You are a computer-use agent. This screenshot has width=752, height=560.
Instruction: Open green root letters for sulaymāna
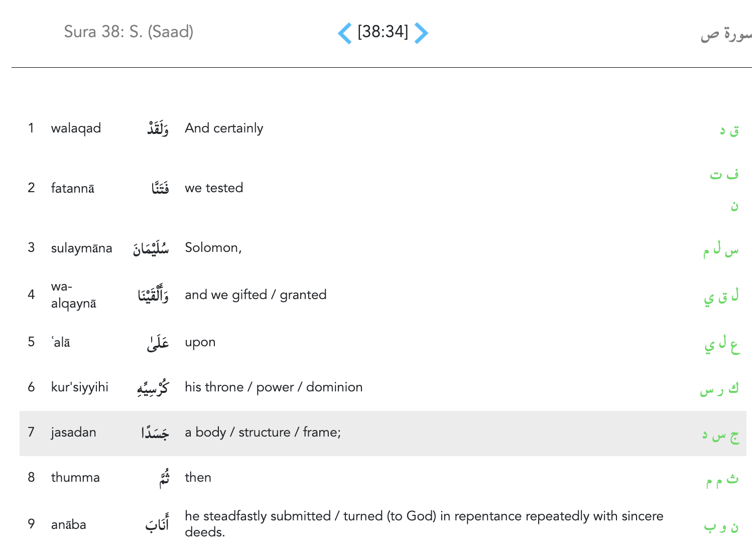tap(721, 249)
